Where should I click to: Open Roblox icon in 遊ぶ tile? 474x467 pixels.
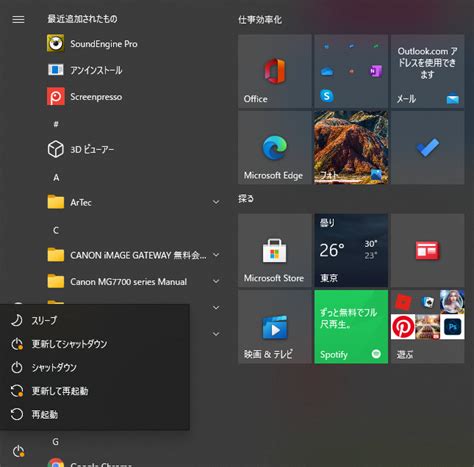tap(403, 302)
